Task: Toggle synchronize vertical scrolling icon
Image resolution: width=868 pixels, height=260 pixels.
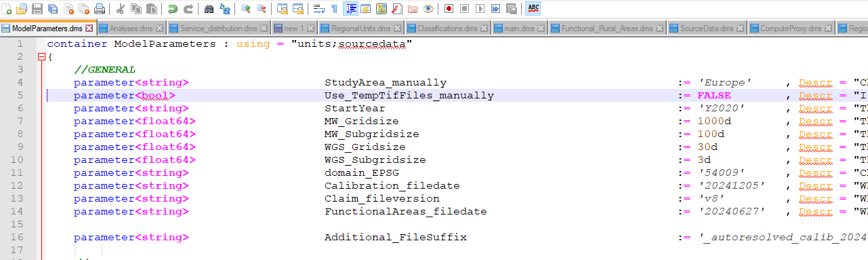Action: 283,9
